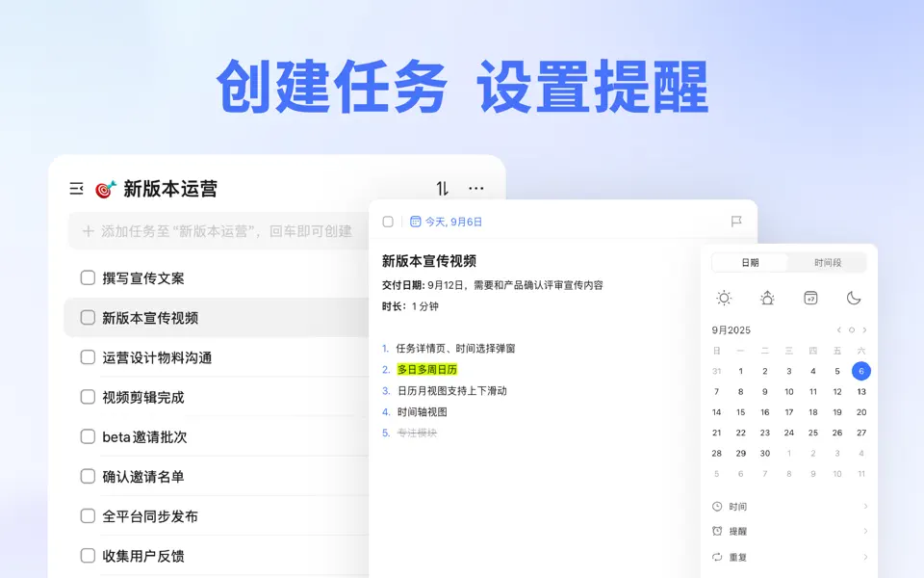Click the target icon next to 新版本运营
This screenshot has width=924, height=578.
103,189
